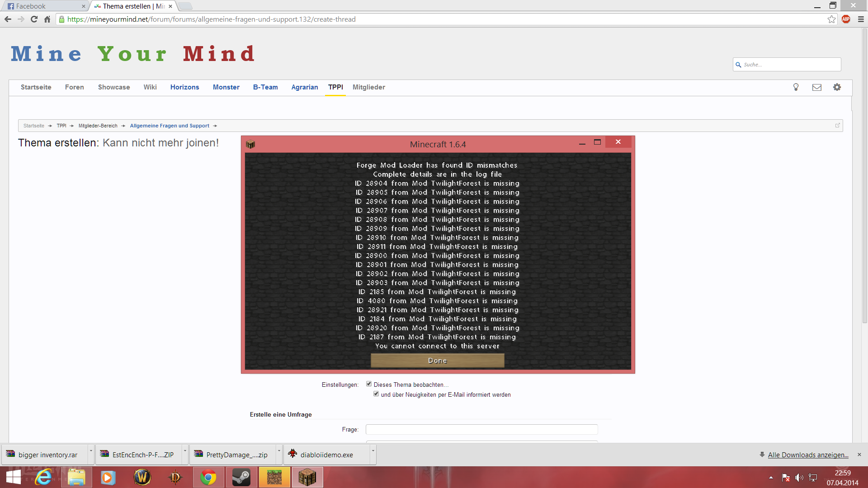Click the volume speaker tray icon
Viewport: 868px width, 488px height.
point(799,478)
